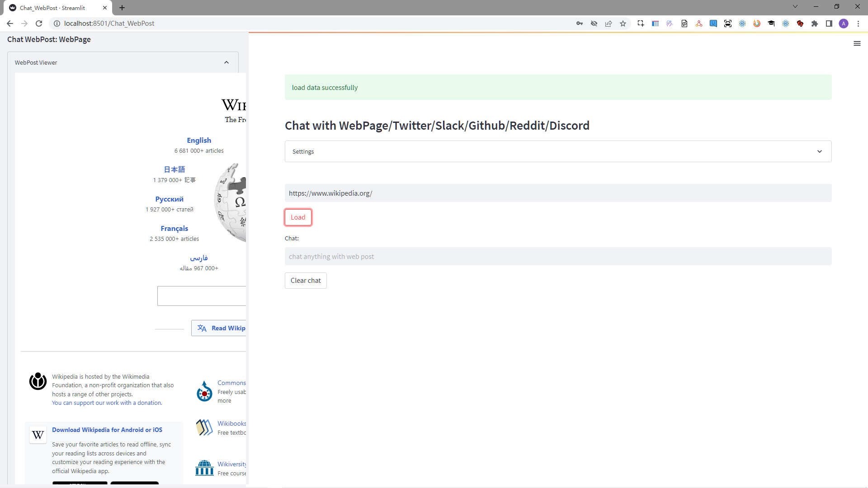Click the Load button
The width and height of the screenshot is (868, 488).
point(298,217)
